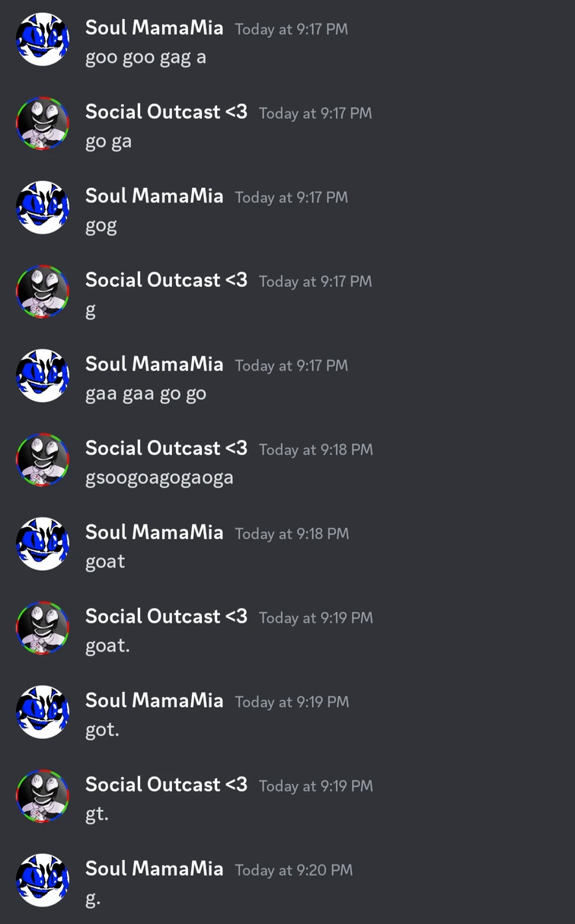575x924 pixels.
Task: Click Social Outcast <3 username above "go ga"
Action: click(166, 112)
